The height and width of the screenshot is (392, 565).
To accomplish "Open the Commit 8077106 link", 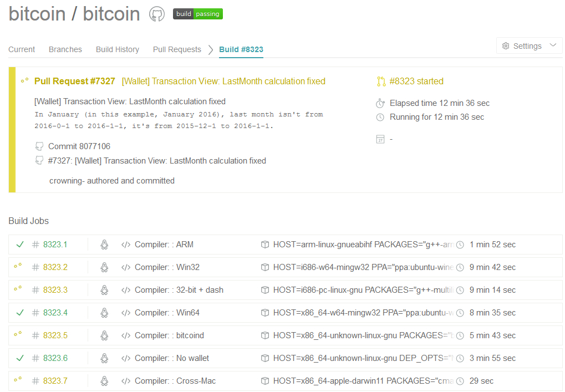I will click(79, 146).
